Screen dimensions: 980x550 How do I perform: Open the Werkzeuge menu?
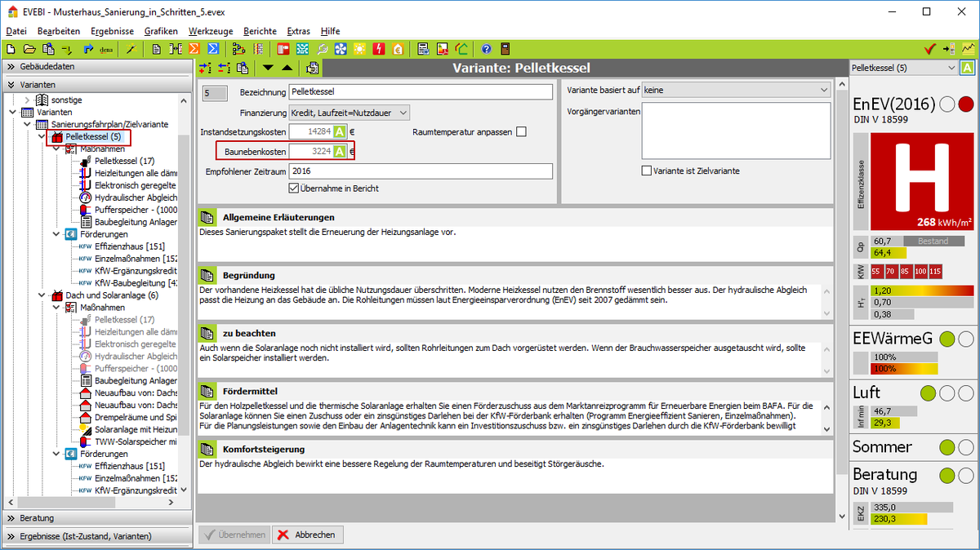[x=211, y=31]
